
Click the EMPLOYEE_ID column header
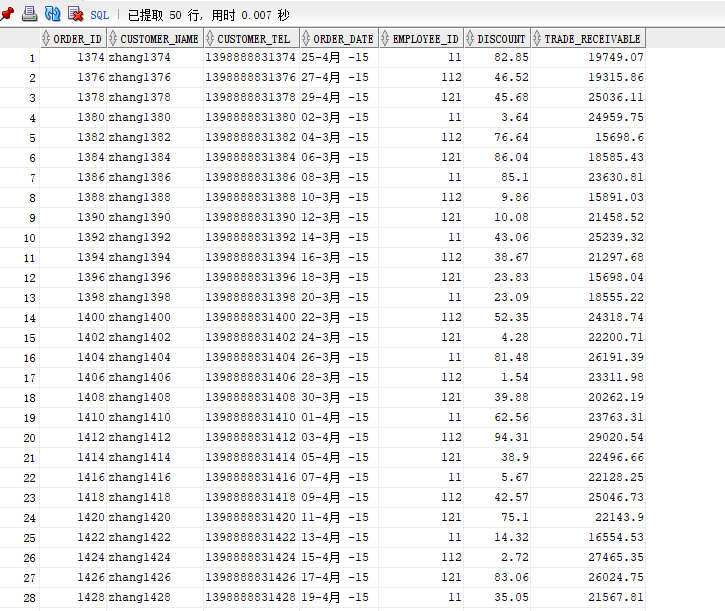pyautogui.click(x=421, y=39)
